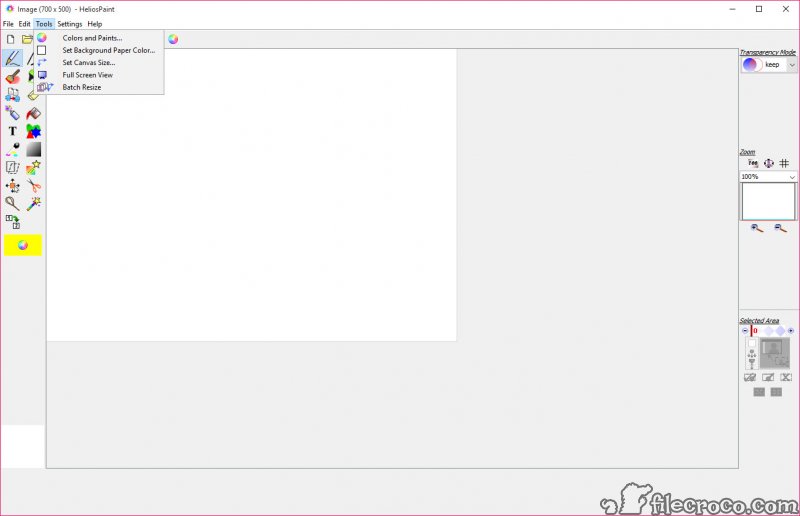This screenshot has height=516, width=800.
Task: Click the Zoom text magnifier icon
Action: pyautogui.click(x=753, y=163)
